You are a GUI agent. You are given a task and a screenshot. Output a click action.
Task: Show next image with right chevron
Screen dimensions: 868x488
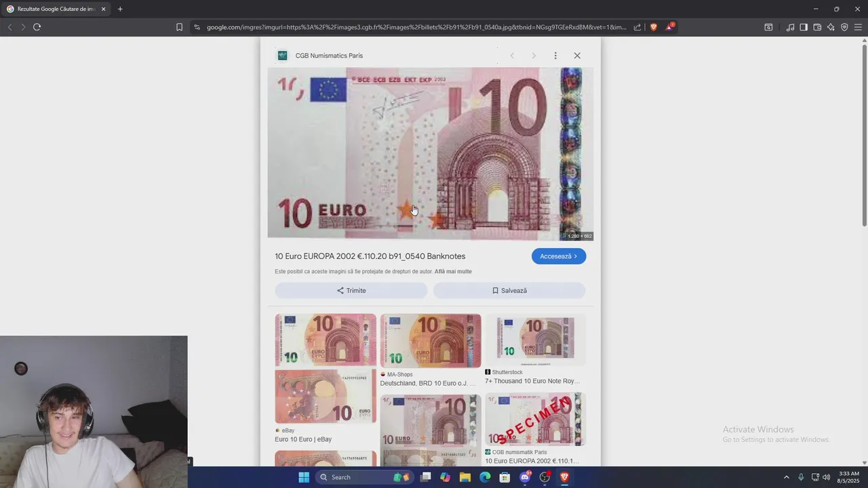(x=534, y=56)
